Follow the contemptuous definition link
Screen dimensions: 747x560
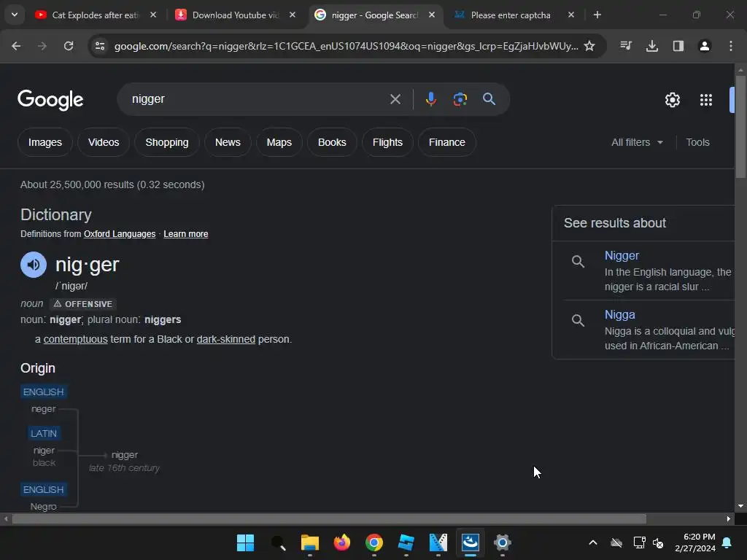pyautogui.click(x=75, y=339)
